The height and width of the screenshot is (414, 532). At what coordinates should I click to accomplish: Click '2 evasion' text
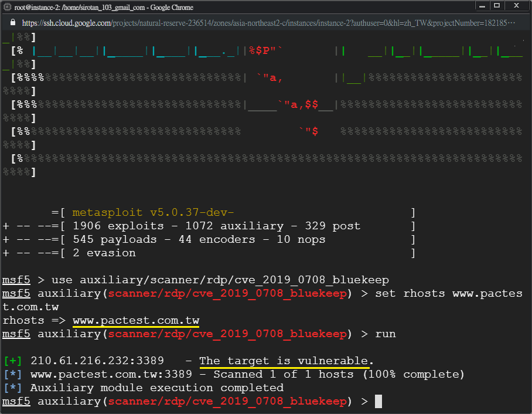104,253
